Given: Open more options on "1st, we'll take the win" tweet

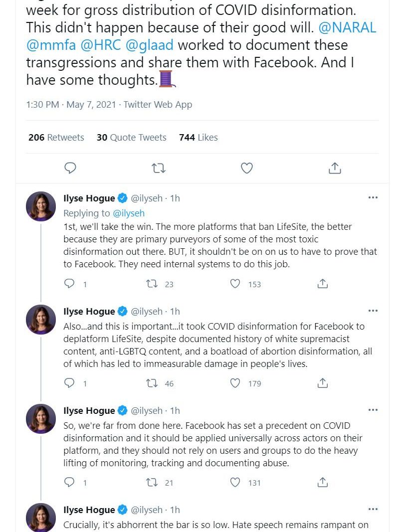Looking at the screenshot, I should (373, 198).
